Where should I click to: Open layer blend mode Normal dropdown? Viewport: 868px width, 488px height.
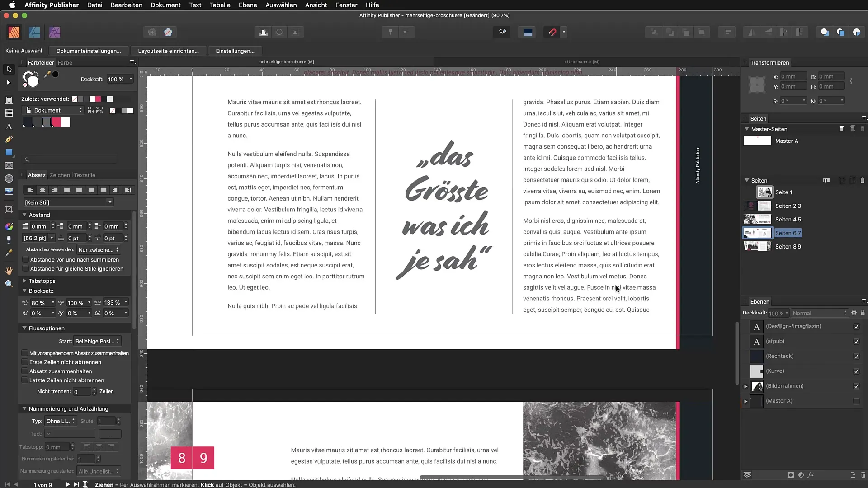[x=819, y=313]
